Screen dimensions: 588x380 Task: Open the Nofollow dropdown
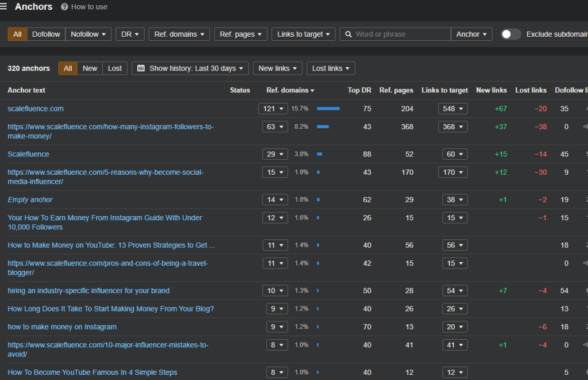click(x=88, y=34)
